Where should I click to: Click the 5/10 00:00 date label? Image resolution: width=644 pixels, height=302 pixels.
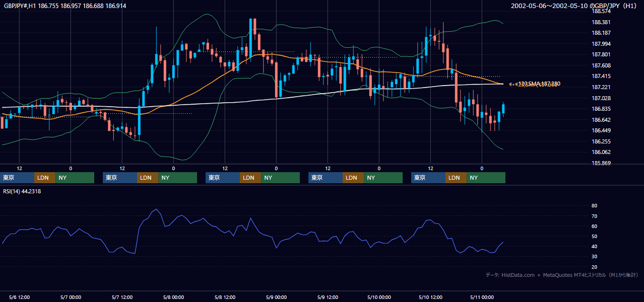coord(379,297)
